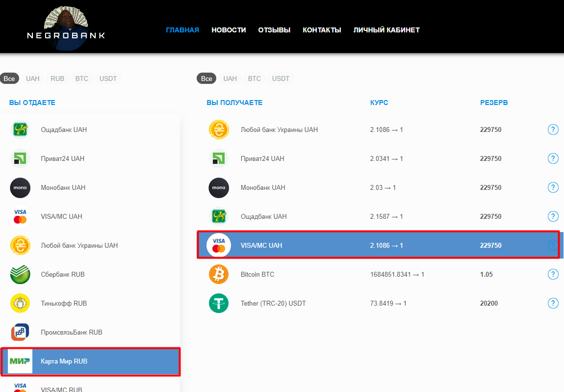The image size is (564, 392).
Task: Select Приват24 UAH icon in give list
Action: point(20,158)
